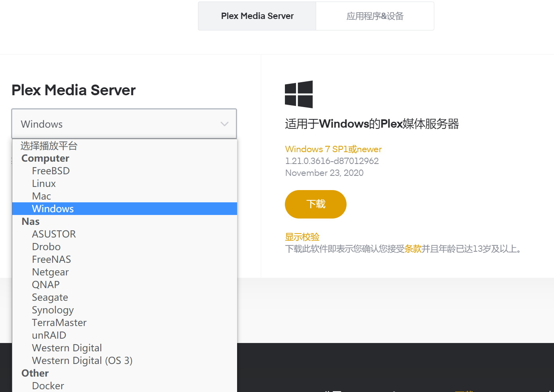Open the 条款 terms link
This screenshot has height=392, width=554.
click(413, 249)
